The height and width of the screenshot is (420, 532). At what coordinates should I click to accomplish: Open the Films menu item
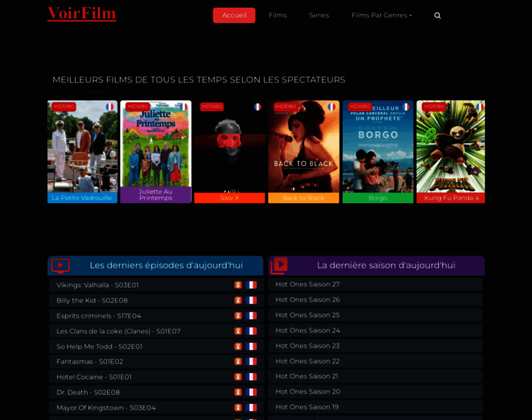click(x=278, y=15)
